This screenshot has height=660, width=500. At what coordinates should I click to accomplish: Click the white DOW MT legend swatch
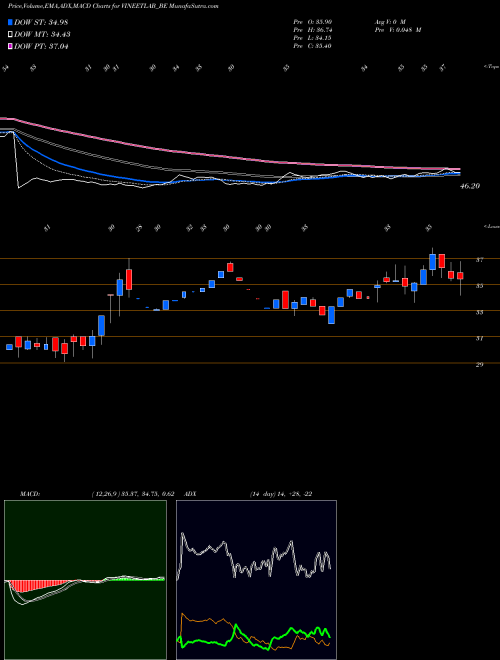(x=10, y=34)
